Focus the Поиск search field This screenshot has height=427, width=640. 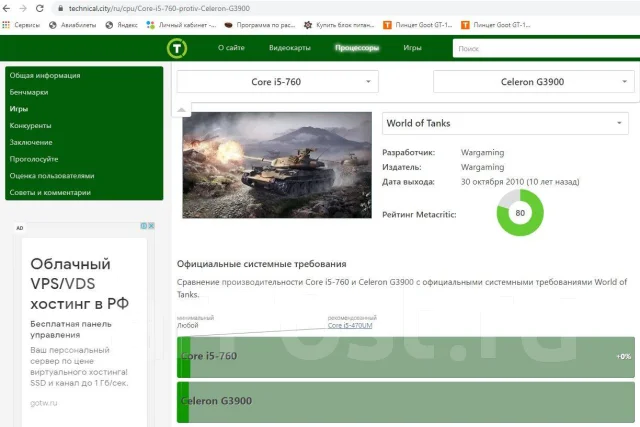coord(546,49)
